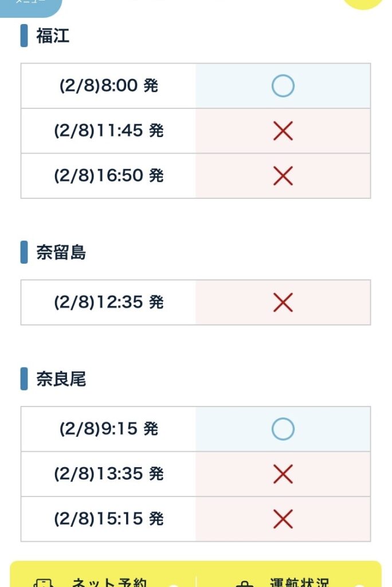
Task: Click the 福江 section heading
Action: tap(53, 36)
